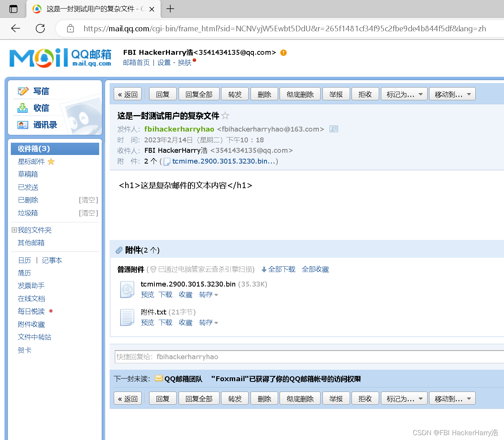
Task: Click 邮箱首页 link
Action: (x=136, y=62)
